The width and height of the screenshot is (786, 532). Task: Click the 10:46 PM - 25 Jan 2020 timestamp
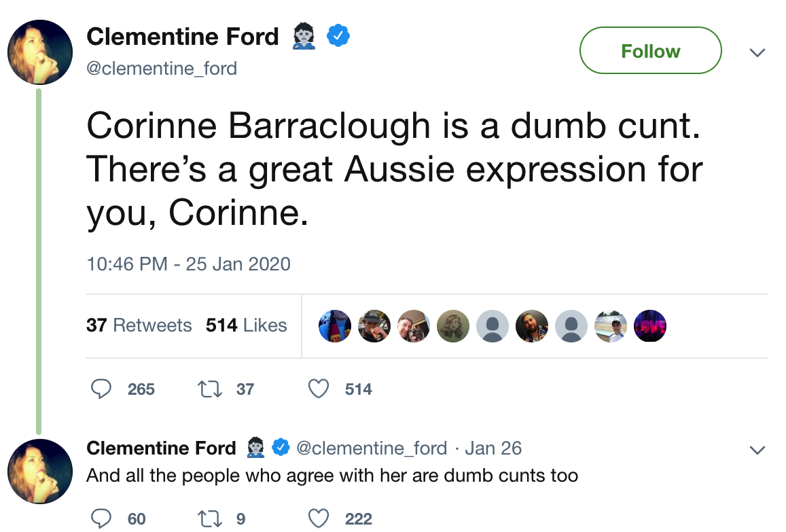[x=189, y=264]
